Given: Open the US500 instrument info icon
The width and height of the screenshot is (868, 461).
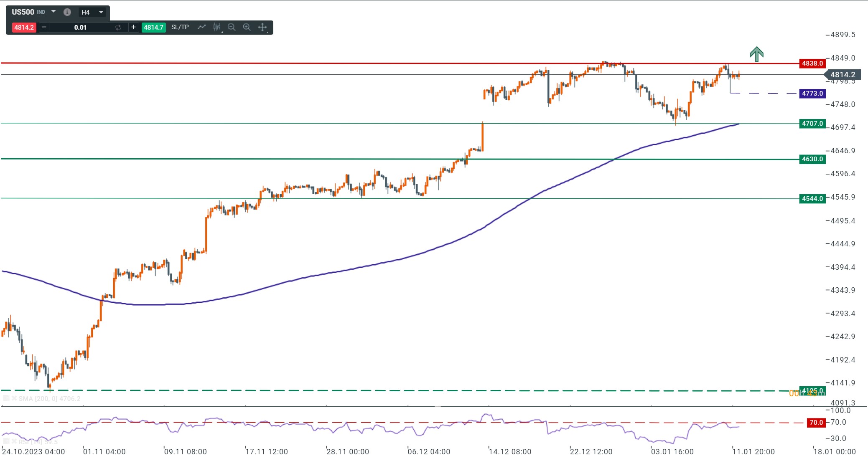Looking at the screenshot, I should point(67,12).
